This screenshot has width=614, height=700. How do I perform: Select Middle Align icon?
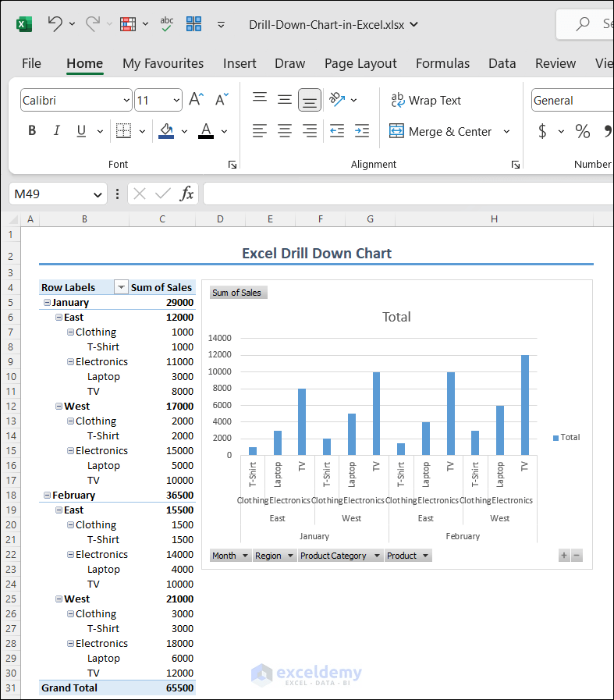pyautogui.click(x=285, y=99)
